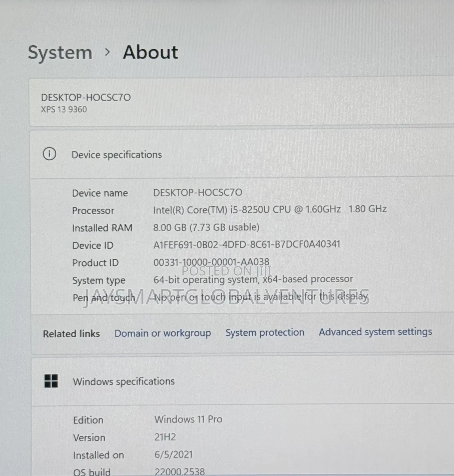Click the Device ID label
This screenshot has width=454, height=476.
point(93,246)
